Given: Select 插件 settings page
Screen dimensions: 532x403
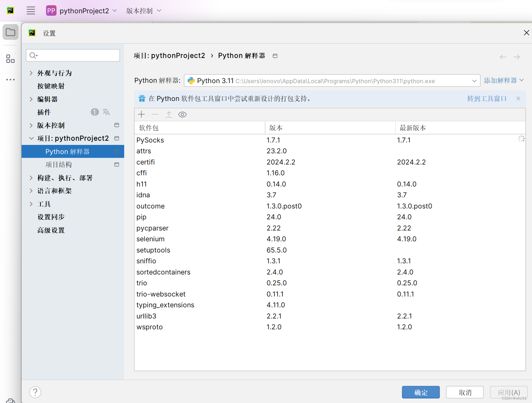Looking at the screenshot, I should click(x=44, y=112).
